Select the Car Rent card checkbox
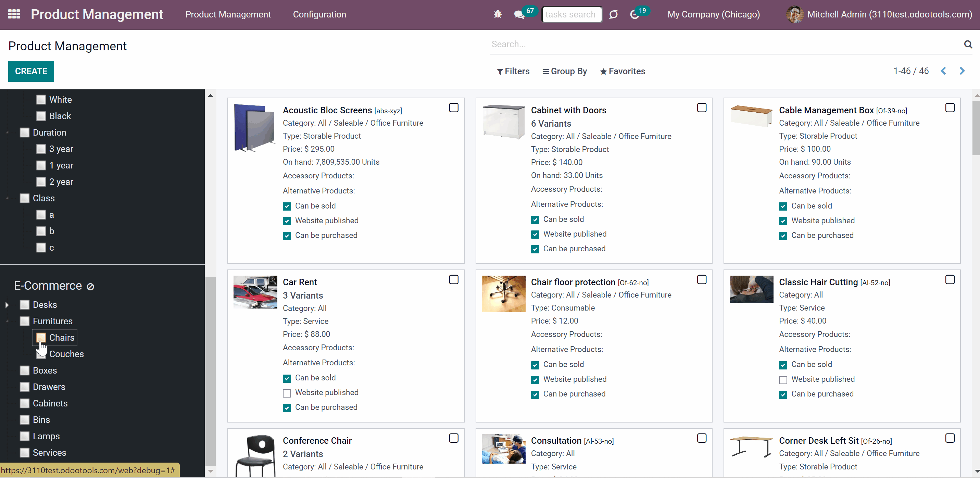 [453, 280]
